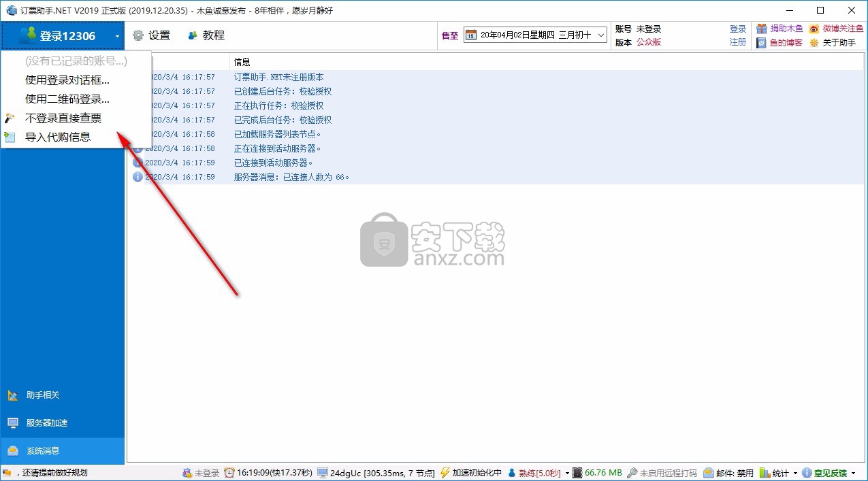Open the 设置 gear settings
The width and height of the screenshot is (868, 481).
[x=151, y=35]
